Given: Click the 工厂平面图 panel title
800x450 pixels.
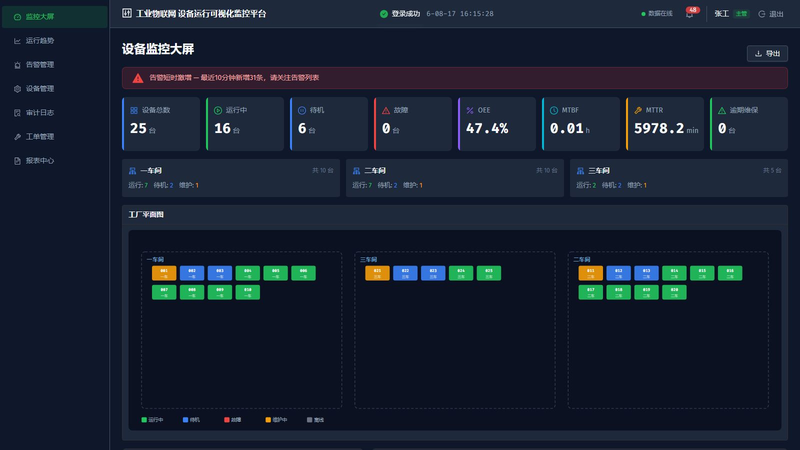Looking at the screenshot, I should (146, 215).
